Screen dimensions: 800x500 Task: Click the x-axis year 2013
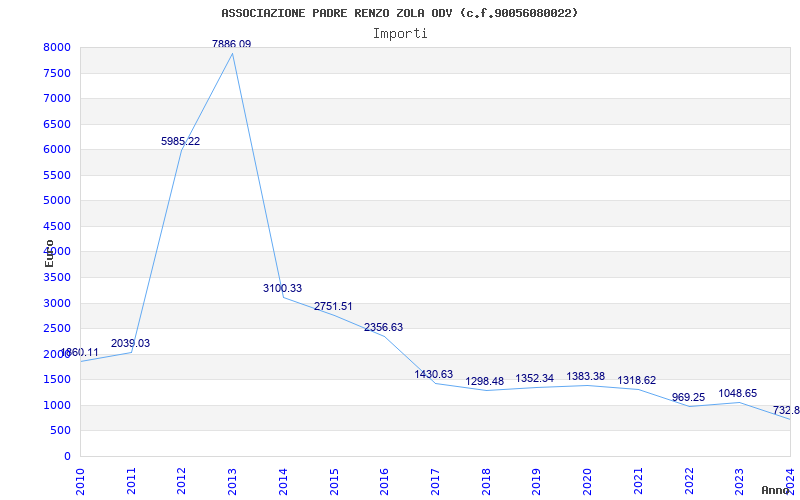232,482
